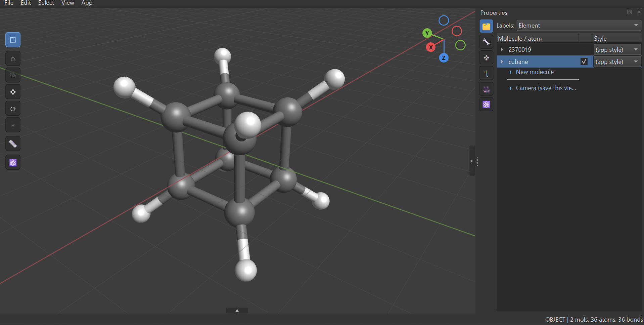Open the App menu
This screenshot has width=644, height=325.
[x=87, y=3]
